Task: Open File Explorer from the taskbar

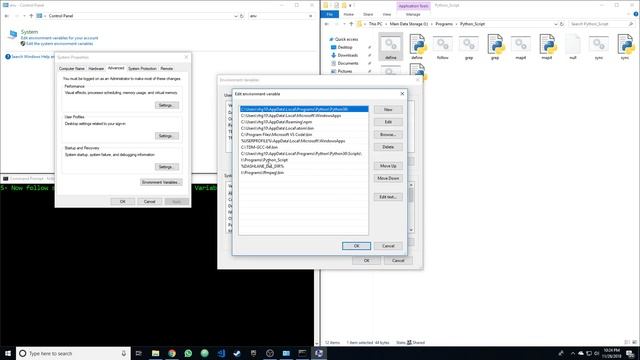Action: point(156,353)
